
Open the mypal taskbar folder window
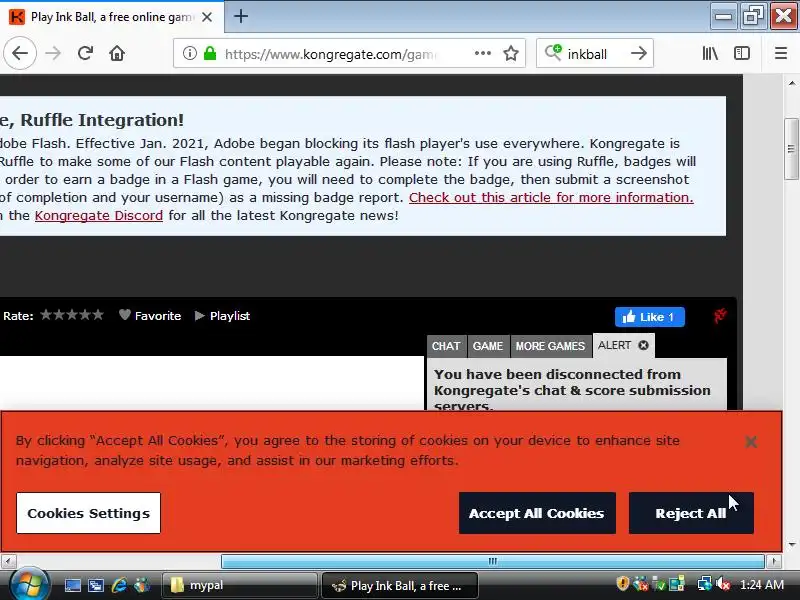tap(239, 585)
